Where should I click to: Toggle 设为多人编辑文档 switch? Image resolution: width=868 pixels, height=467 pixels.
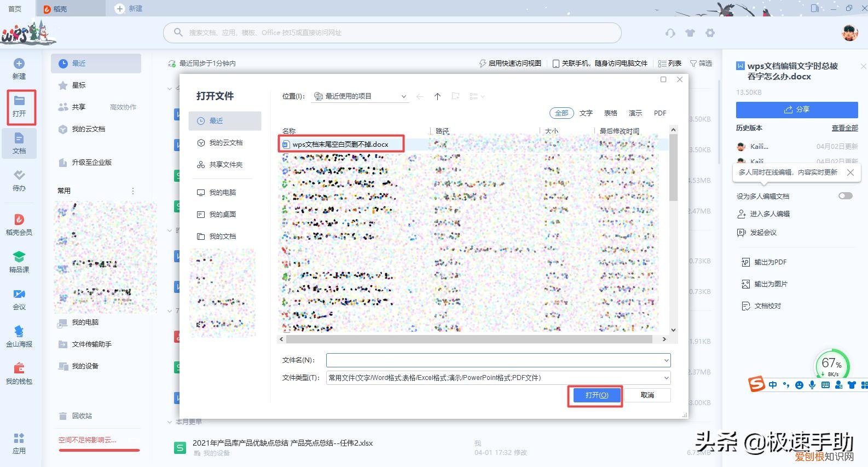click(846, 196)
